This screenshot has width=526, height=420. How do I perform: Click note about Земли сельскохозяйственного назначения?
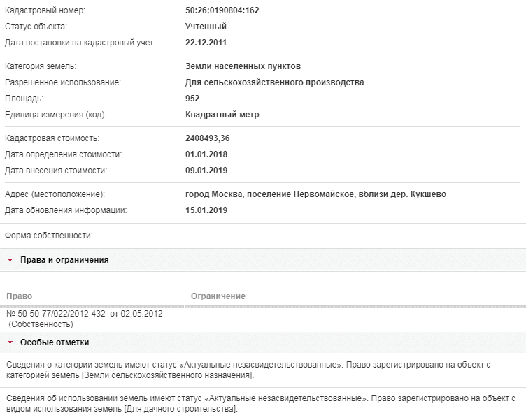coord(248,370)
